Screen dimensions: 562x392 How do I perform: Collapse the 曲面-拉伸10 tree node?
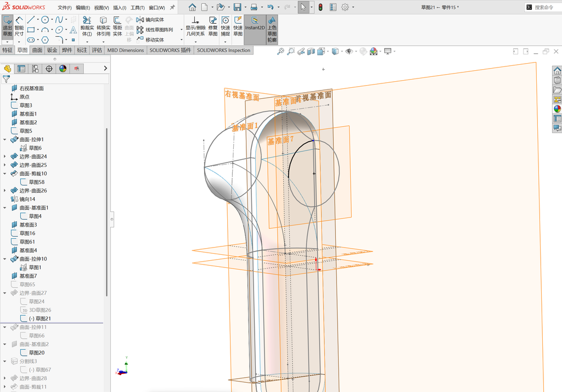pyautogui.click(x=4, y=259)
